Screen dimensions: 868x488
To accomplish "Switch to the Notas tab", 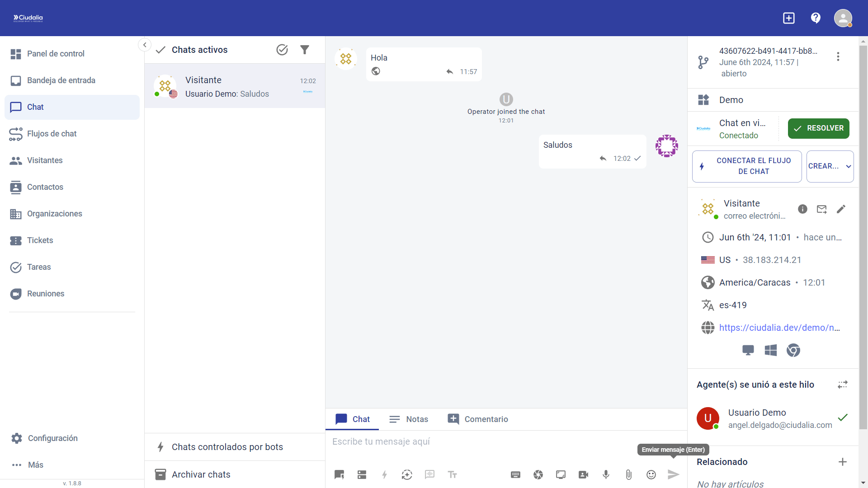I will [x=409, y=419].
